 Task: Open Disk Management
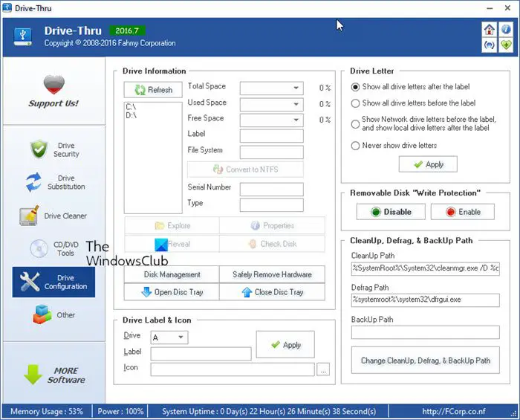pos(172,275)
